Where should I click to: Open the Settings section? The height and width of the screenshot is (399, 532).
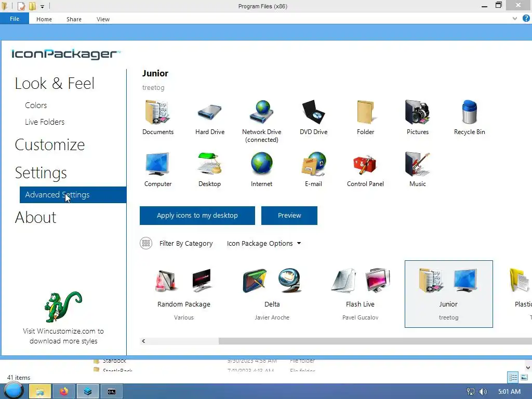point(41,172)
